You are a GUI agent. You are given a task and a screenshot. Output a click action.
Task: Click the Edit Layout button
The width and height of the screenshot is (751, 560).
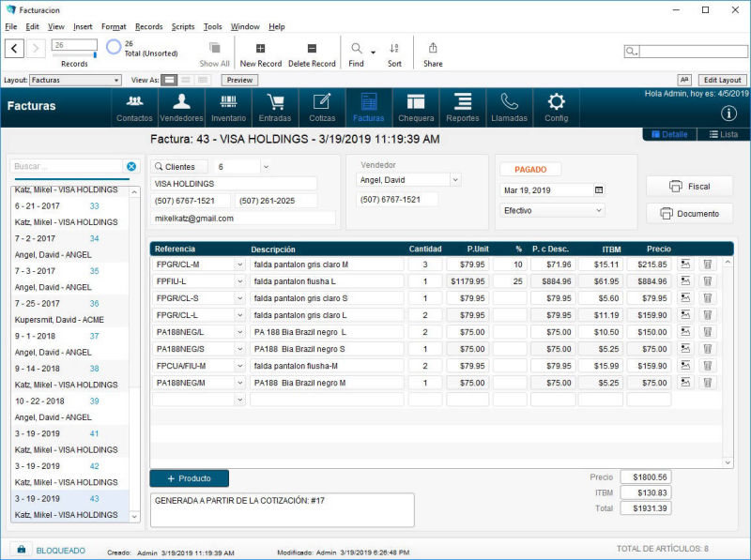point(722,80)
